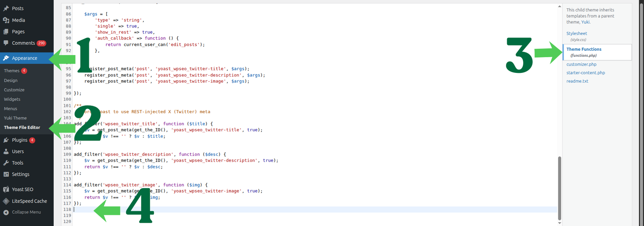Select Theme File Editor submenu item

[x=22, y=128]
